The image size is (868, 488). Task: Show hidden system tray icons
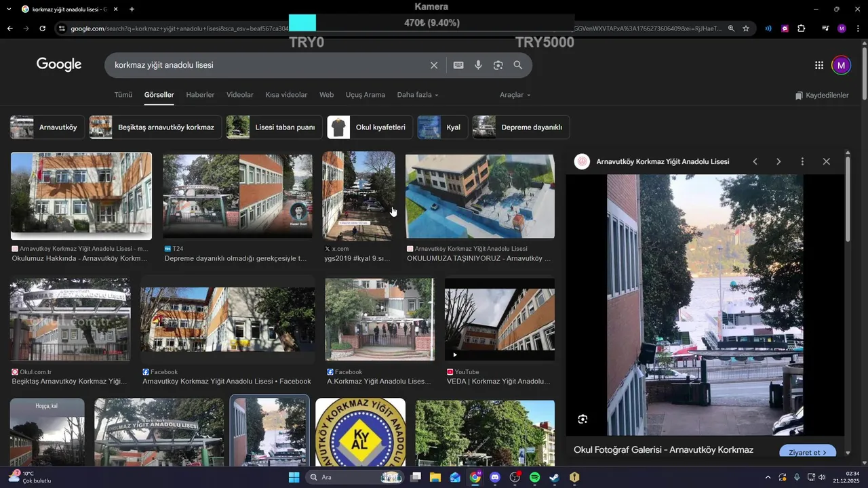click(x=768, y=477)
